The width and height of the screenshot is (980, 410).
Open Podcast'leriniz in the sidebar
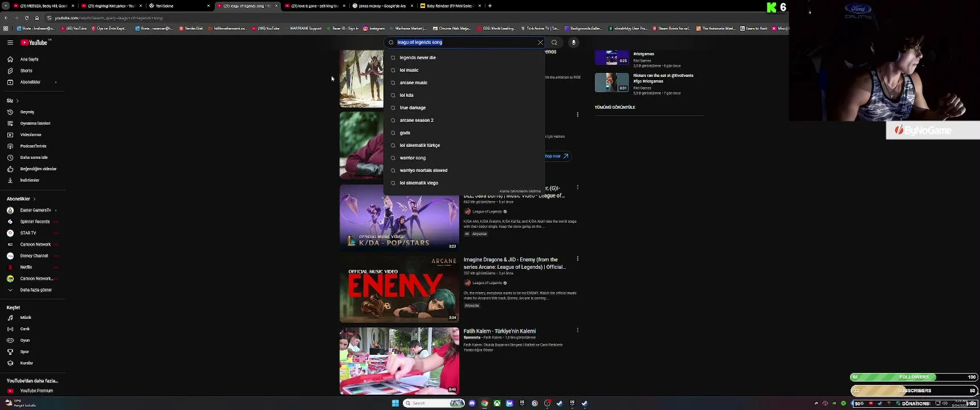click(32, 146)
